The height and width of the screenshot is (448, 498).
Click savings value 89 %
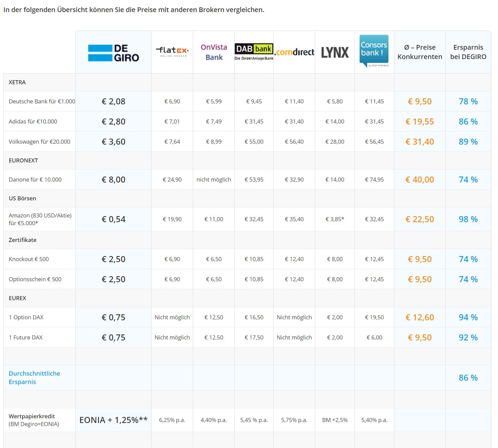click(x=468, y=142)
